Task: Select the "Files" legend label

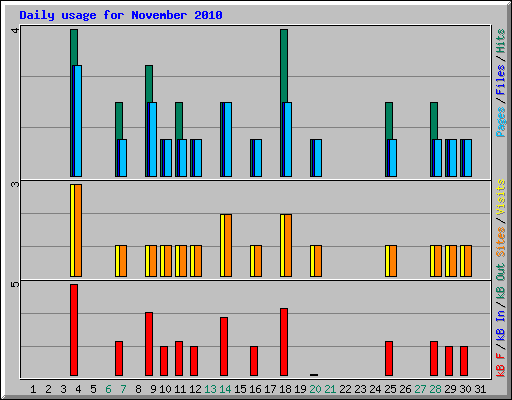Action: (501, 80)
